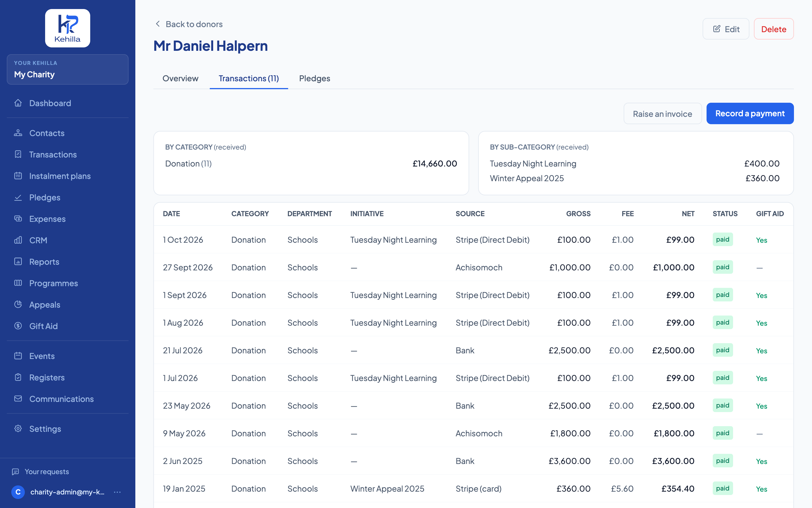Screen dimensions: 812x508
Task: Select the 1 Sept 2026 transaction date
Action: pyautogui.click(x=185, y=295)
